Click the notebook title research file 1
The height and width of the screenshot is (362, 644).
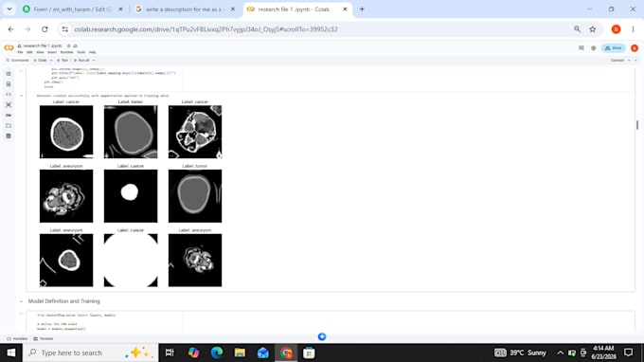point(43,45)
